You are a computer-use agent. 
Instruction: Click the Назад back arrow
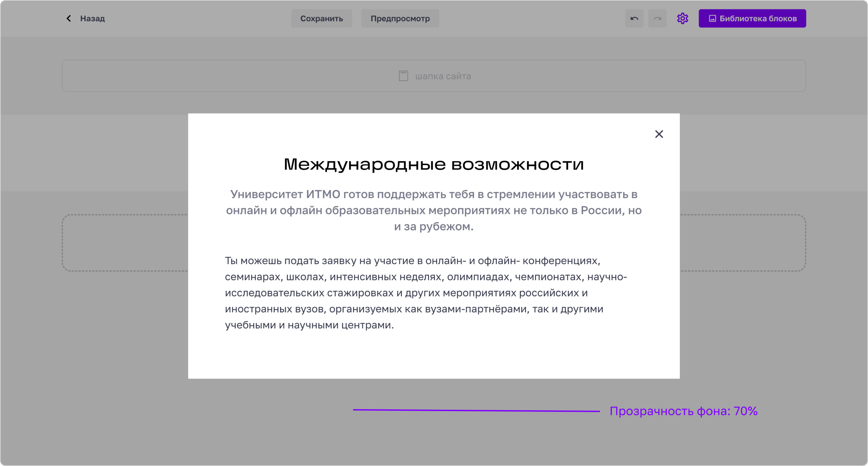tap(68, 18)
